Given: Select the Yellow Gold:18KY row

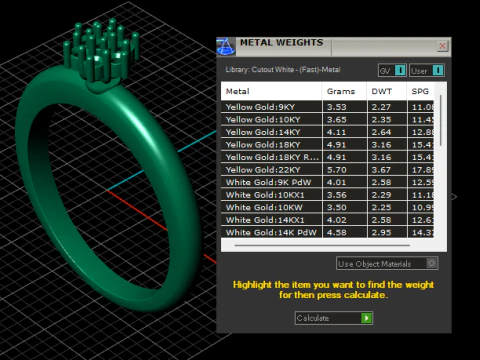Looking at the screenshot, I should pyautogui.click(x=327, y=145).
